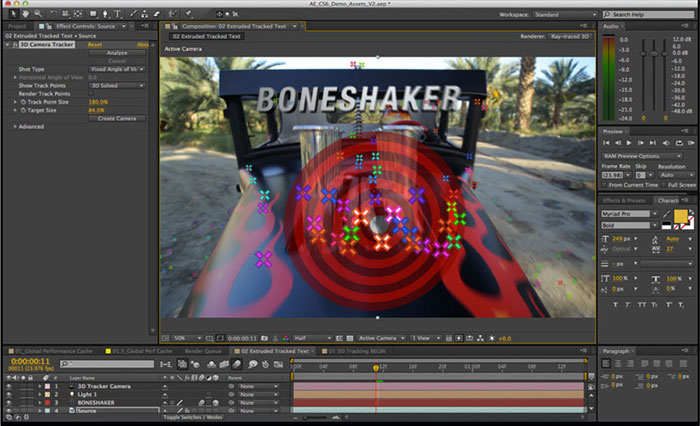
Task: Click the eyedropper in Character panel
Action: [667, 214]
